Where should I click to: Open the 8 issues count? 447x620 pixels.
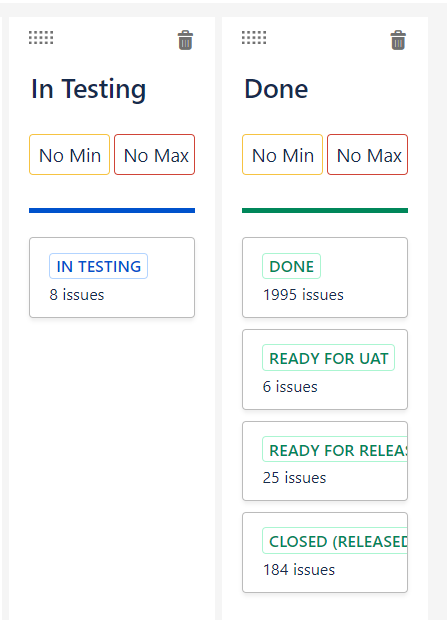pyautogui.click(x=77, y=295)
